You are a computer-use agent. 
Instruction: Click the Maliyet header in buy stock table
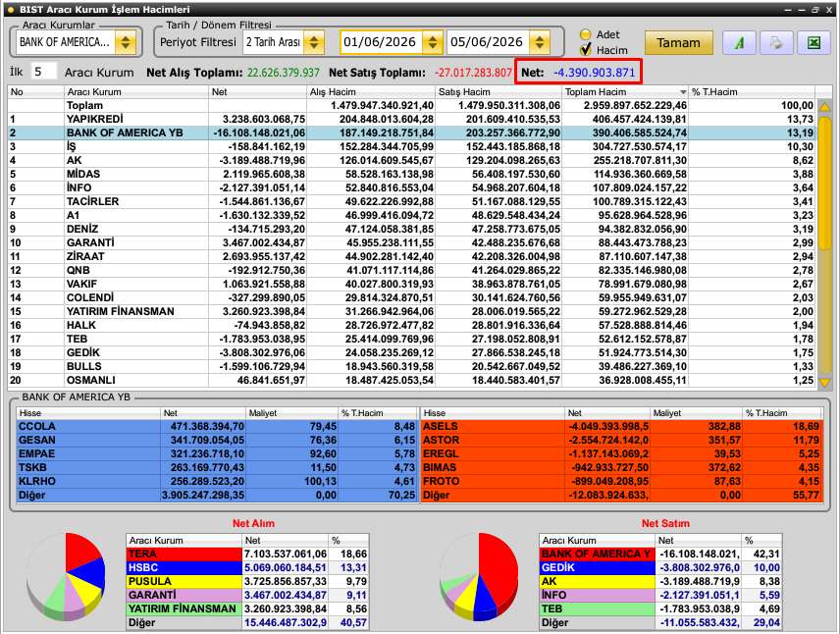[292, 413]
